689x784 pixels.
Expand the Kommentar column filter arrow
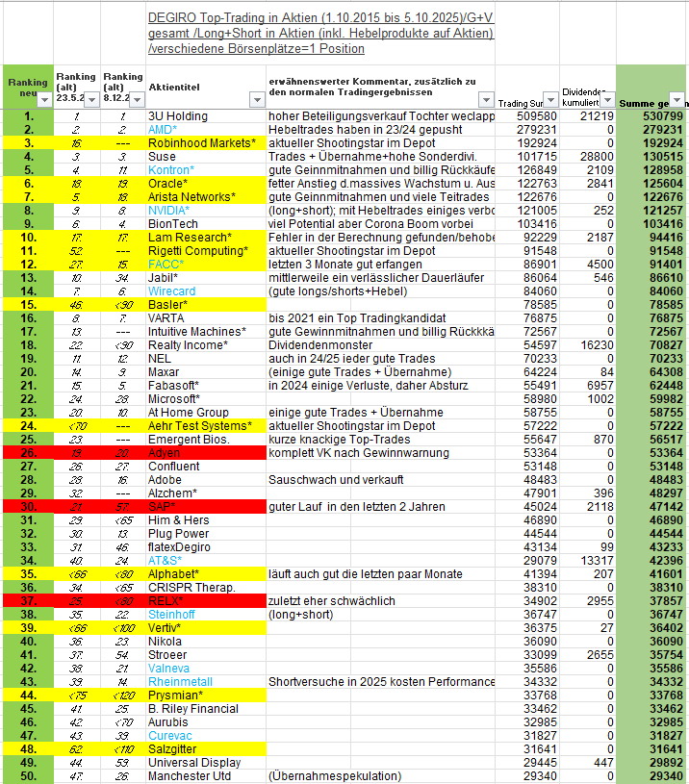tap(485, 100)
